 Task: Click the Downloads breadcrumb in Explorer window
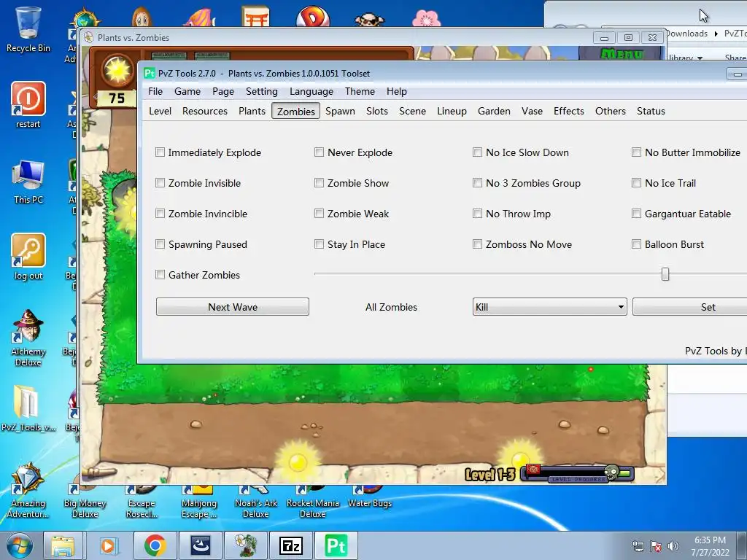pyautogui.click(x=686, y=34)
